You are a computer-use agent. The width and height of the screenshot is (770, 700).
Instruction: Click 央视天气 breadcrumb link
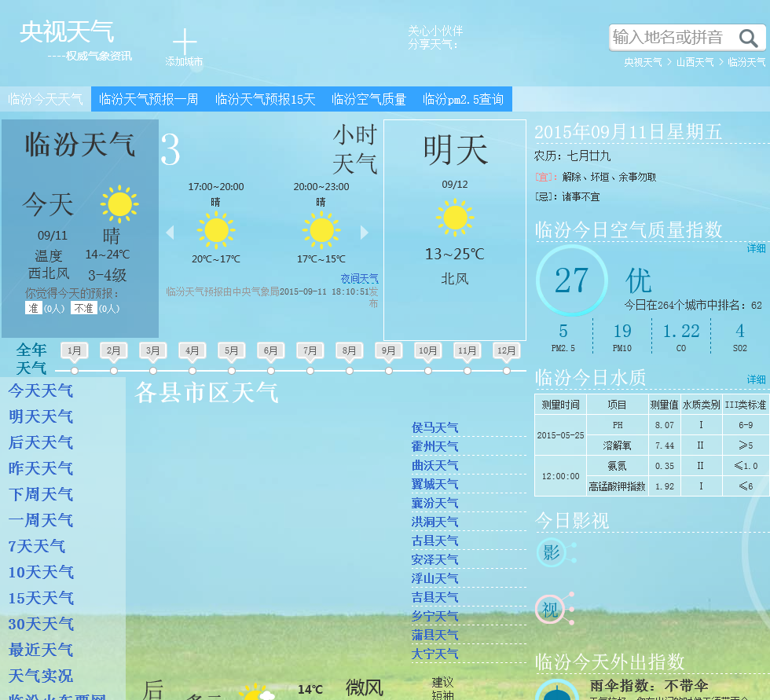click(643, 62)
